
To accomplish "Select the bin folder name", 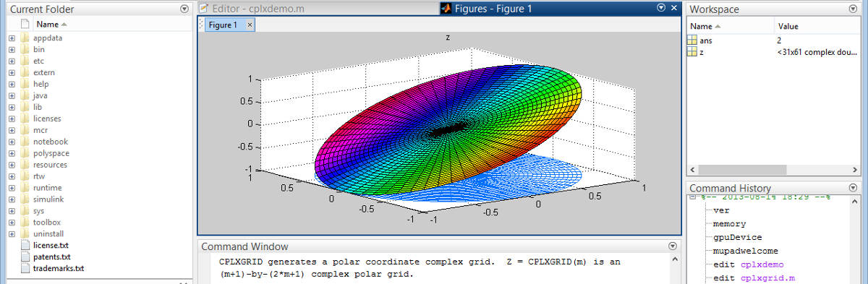I will click(x=39, y=49).
